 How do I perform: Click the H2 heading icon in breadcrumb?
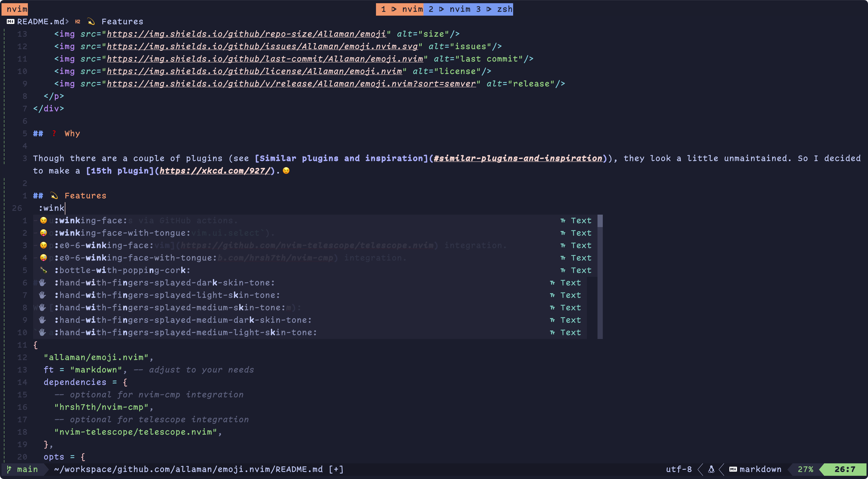coord(77,21)
